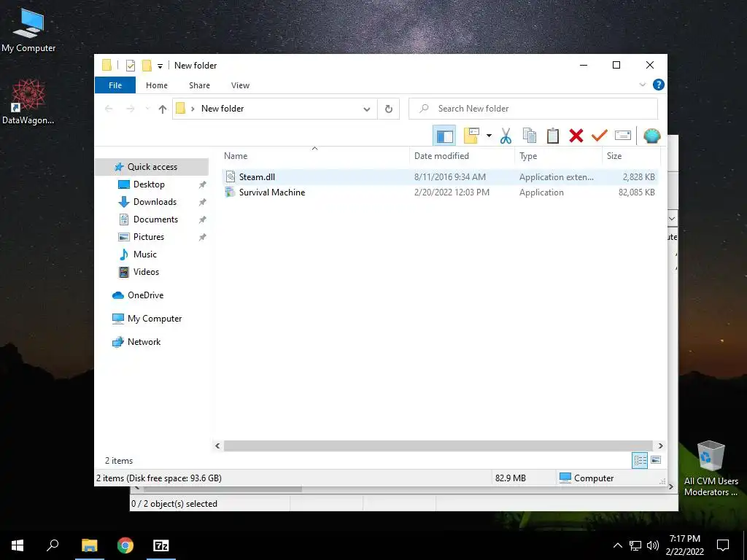The height and width of the screenshot is (560, 747).
Task: Sort files by Size column
Action: [x=631, y=156]
